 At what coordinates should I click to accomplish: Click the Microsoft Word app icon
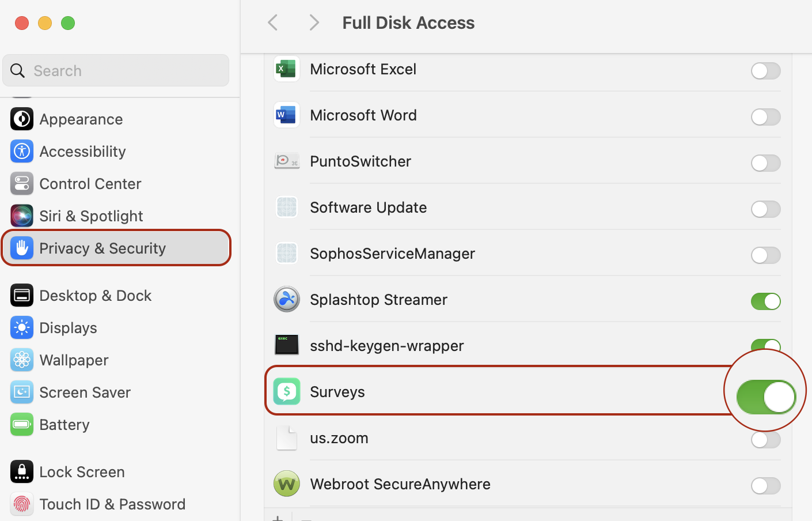pos(286,115)
